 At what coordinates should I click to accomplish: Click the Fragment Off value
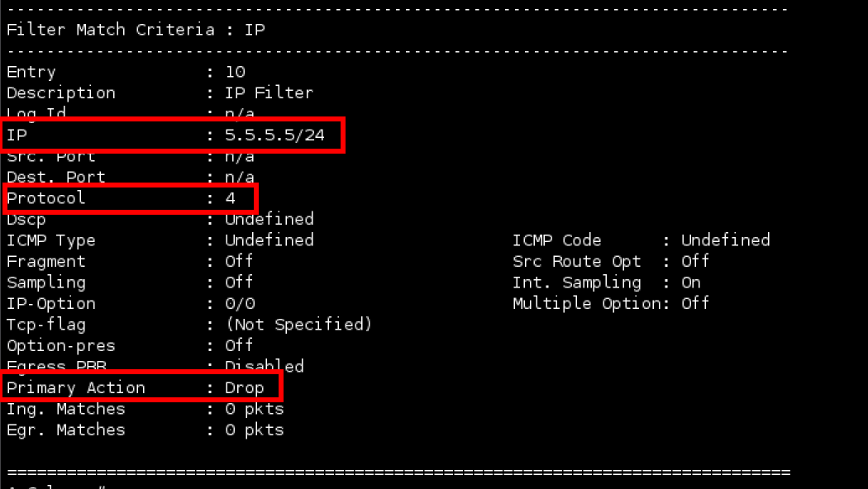click(239, 261)
